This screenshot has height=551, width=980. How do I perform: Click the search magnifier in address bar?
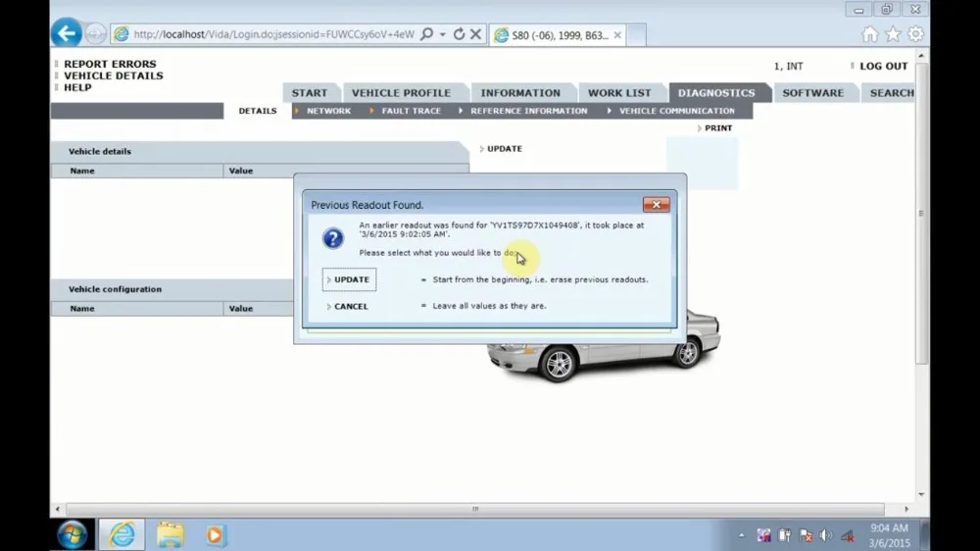[427, 34]
